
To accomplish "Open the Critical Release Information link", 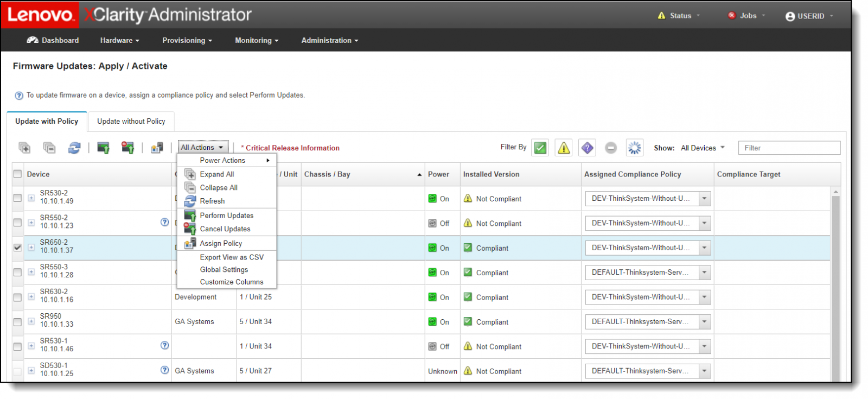I will pos(290,148).
